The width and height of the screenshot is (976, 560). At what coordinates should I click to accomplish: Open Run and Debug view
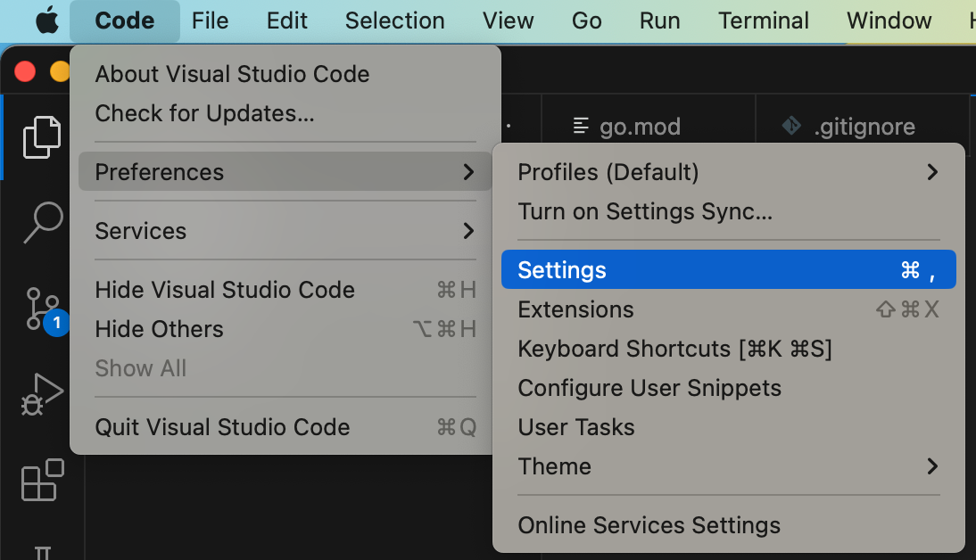click(x=42, y=394)
